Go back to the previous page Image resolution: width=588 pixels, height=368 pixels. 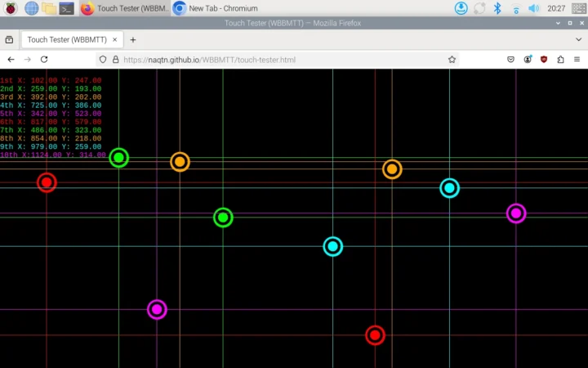point(11,60)
